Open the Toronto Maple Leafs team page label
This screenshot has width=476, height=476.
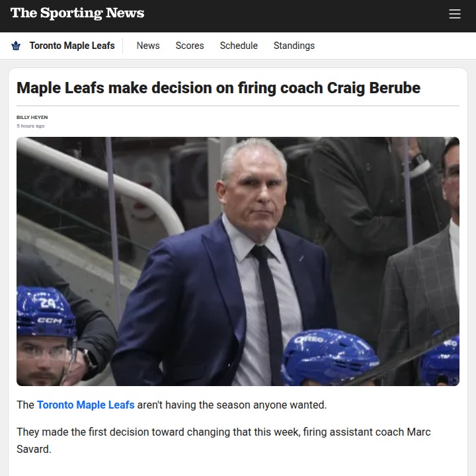coord(72,46)
